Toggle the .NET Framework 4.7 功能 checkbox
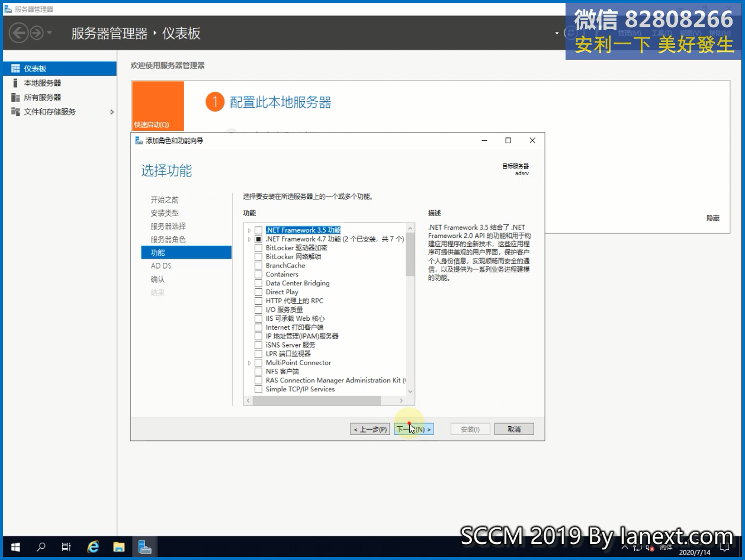This screenshot has width=745, height=560. coord(258,239)
